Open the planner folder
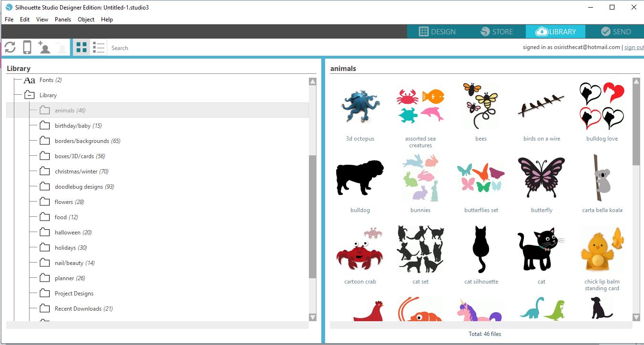 tap(70, 278)
